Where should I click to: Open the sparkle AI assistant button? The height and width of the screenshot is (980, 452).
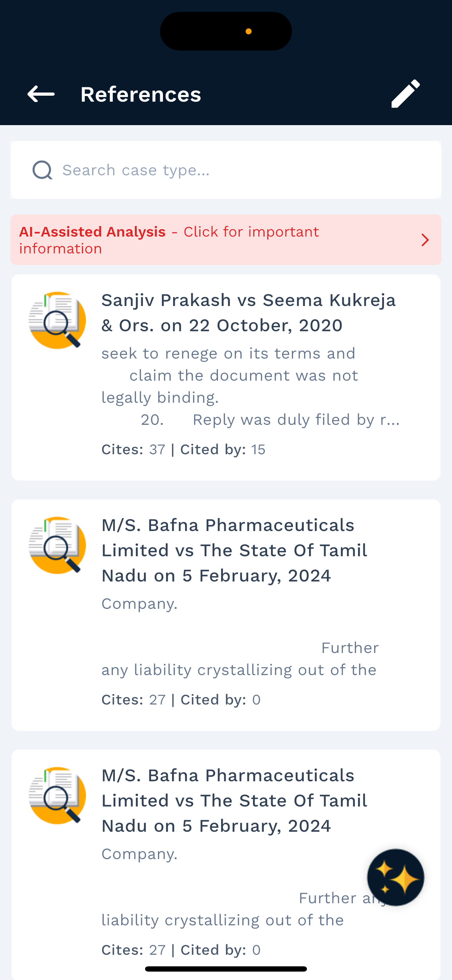395,877
